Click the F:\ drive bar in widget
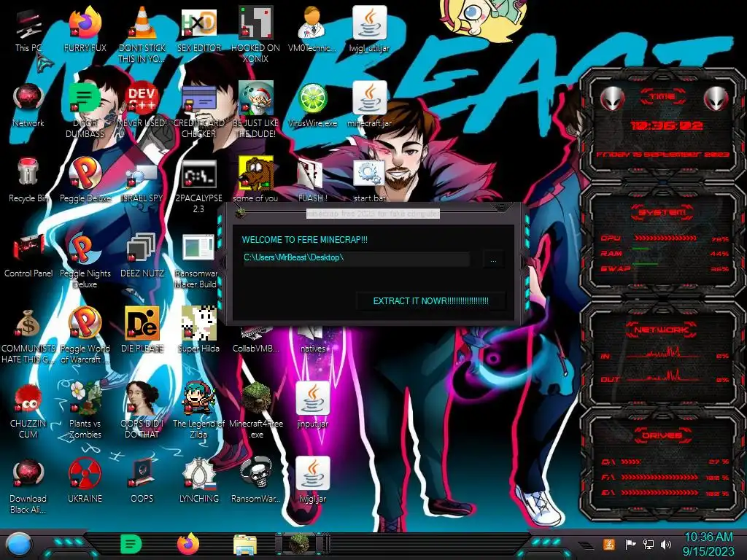The height and width of the screenshot is (560, 747). pyautogui.click(x=659, y=477)
